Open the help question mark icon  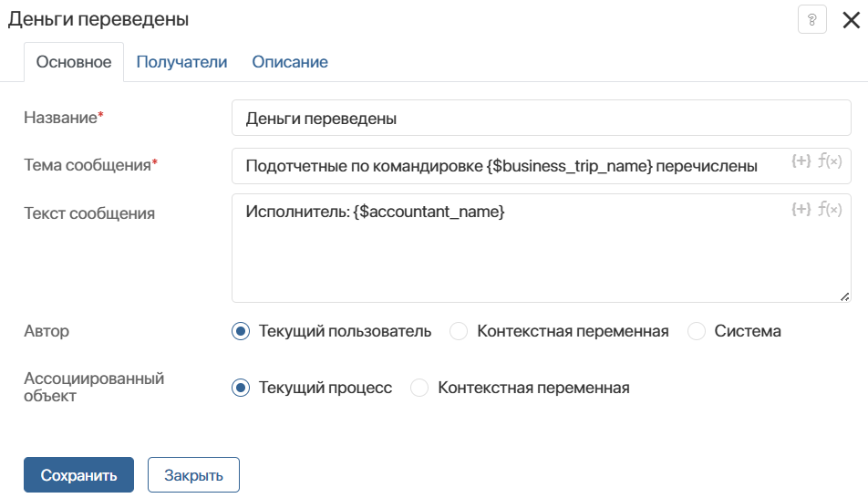pos(812,19)
